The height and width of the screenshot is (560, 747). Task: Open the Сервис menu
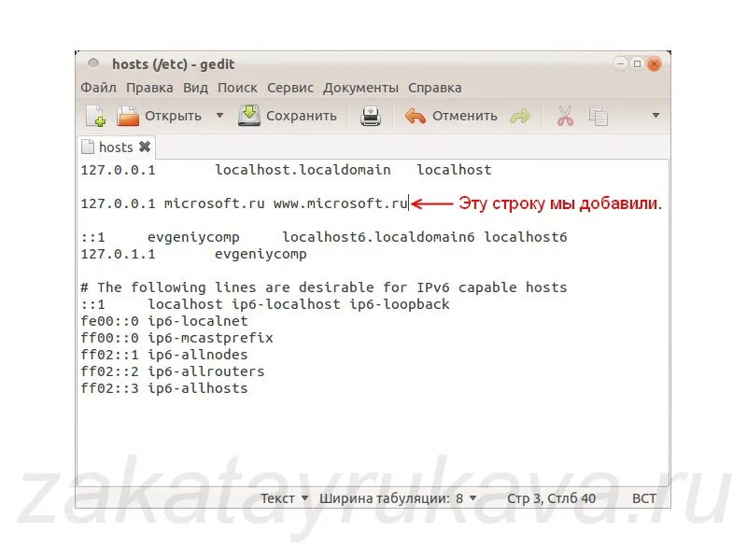click(x=290, y=88)
